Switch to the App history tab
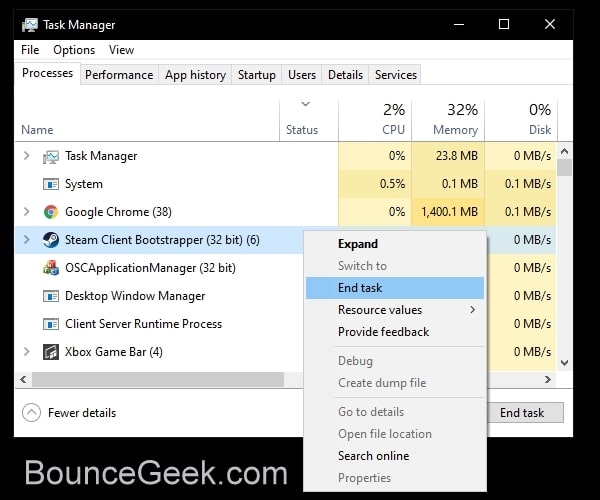The height and width of the screenshot is (500, 600). [x=195, y=75]
